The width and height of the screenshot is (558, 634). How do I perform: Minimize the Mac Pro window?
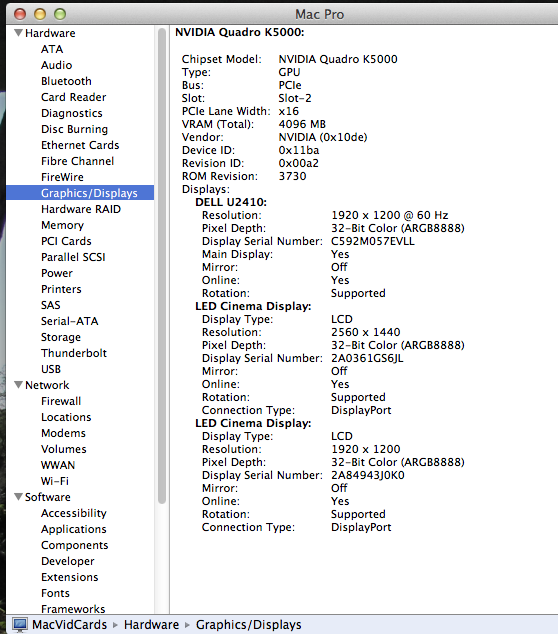(40, 14)
